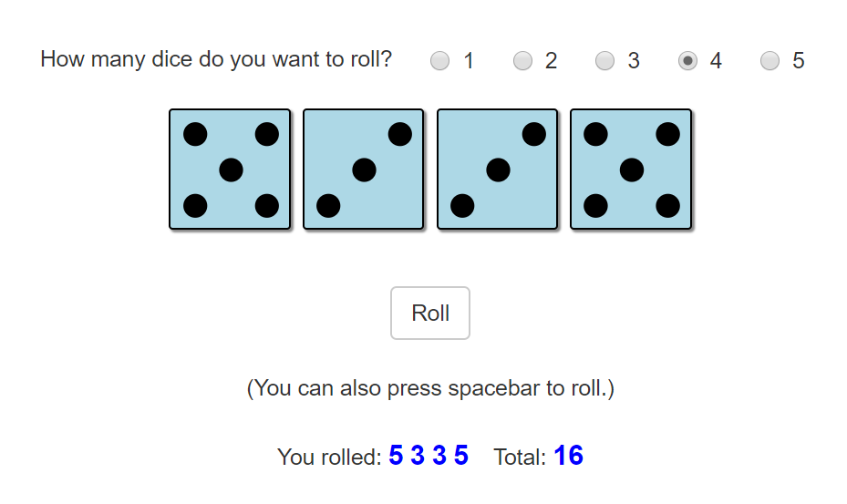
Task: Pick the 3 dice radio button
Action: [604, 60]
